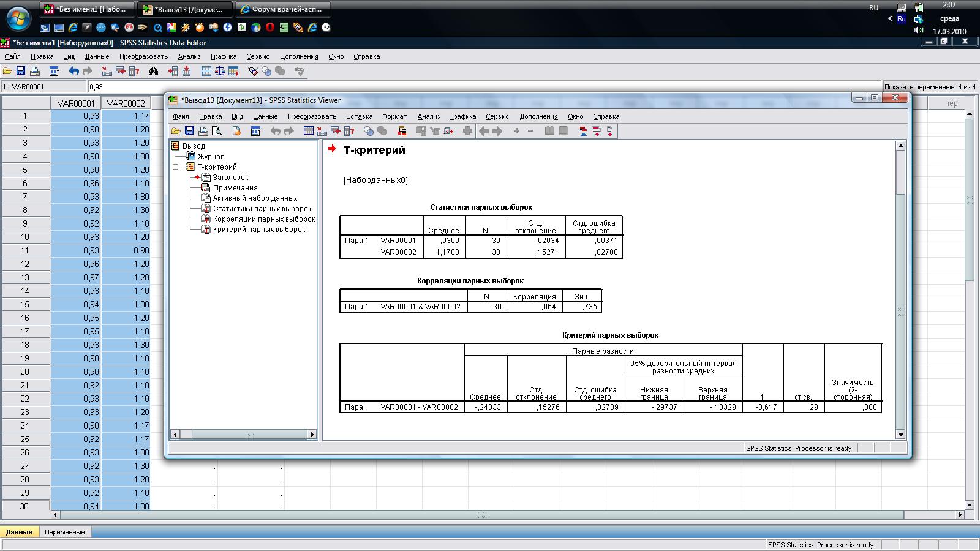
Task: Open the Анализ menu in Data Editor
Action: click(189, 56)
